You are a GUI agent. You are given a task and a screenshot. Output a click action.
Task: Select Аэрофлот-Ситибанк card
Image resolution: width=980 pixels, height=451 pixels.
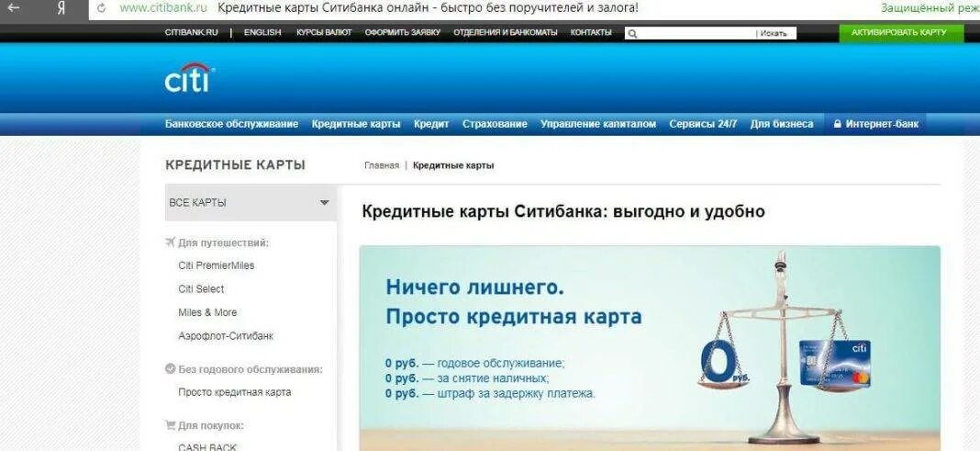coord(226,336)
